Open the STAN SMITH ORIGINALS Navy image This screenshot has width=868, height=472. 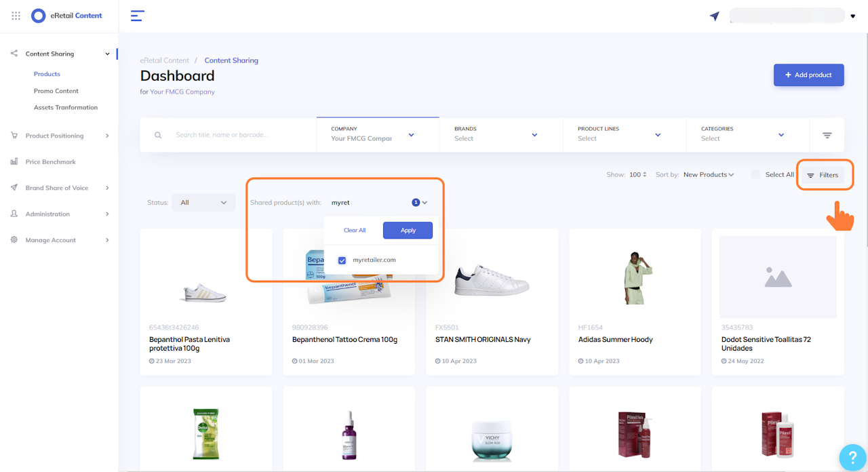point(492,279)
